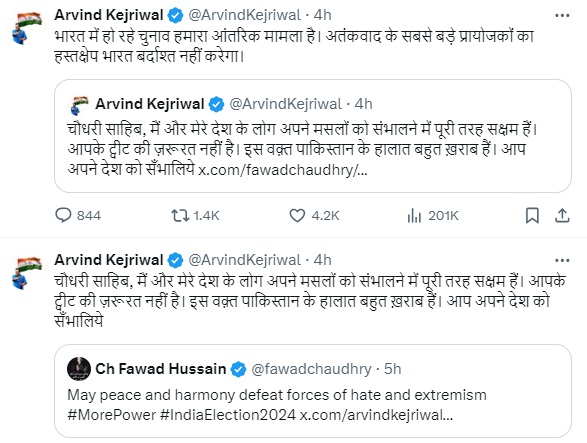587x443 pixels.
Task: Open @ArvindKejriwal handle on first tweet
Action: click(x=244, y=15)
